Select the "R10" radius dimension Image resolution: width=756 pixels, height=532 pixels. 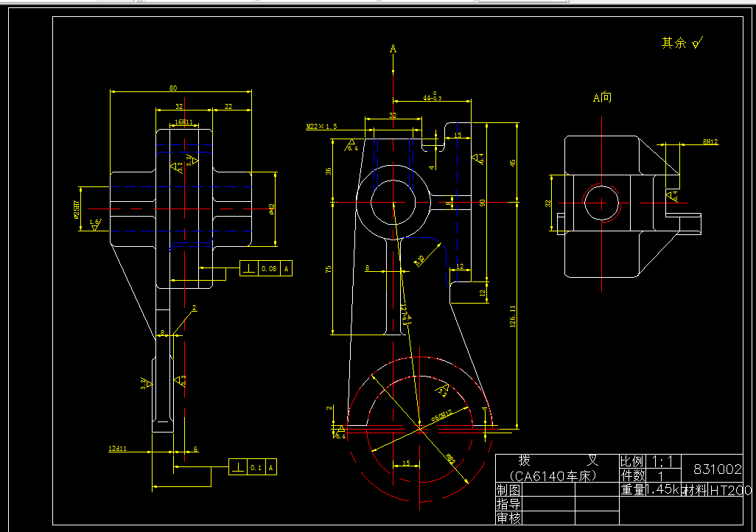coord(419,260)
